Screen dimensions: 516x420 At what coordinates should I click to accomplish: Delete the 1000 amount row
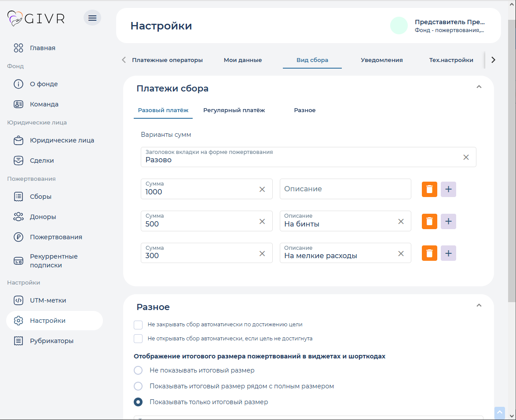click(429, 190)
